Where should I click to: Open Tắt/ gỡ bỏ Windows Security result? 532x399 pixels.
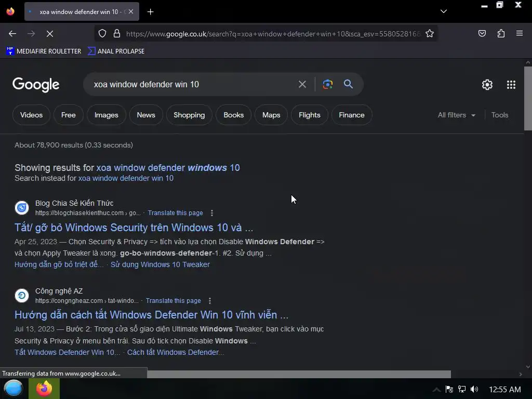coord(134,228)
